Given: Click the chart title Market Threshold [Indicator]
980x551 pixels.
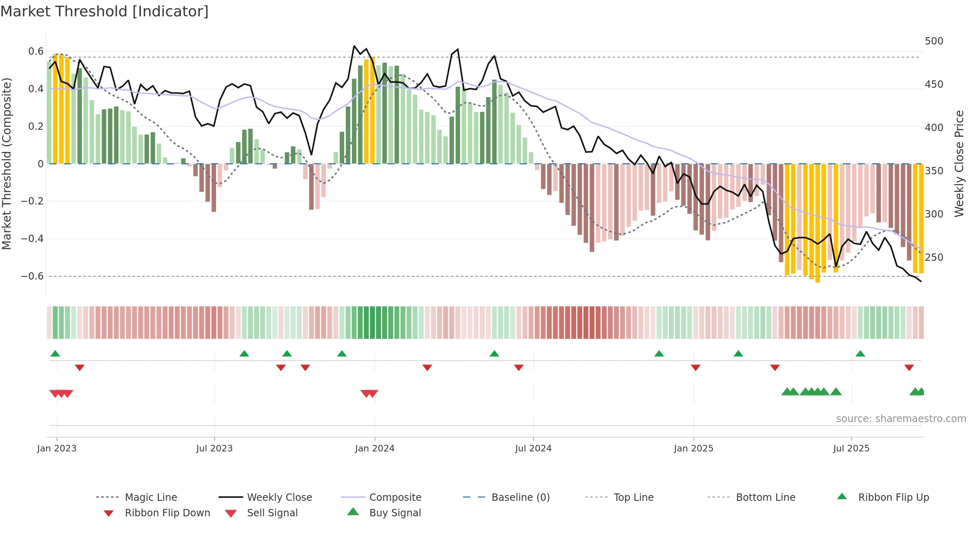Looking at the screenshot, I should [105, 11].
